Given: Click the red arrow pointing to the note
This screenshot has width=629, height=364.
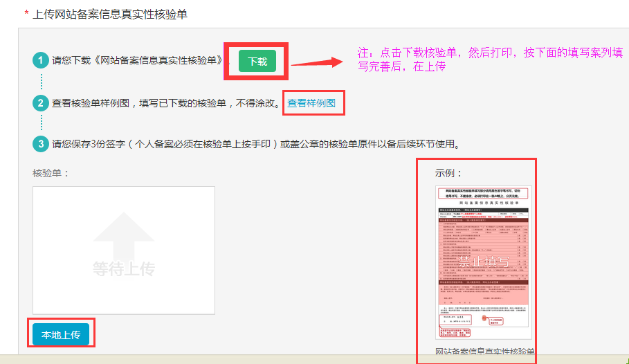Looking at the screenshot, I should click(318, 64).
